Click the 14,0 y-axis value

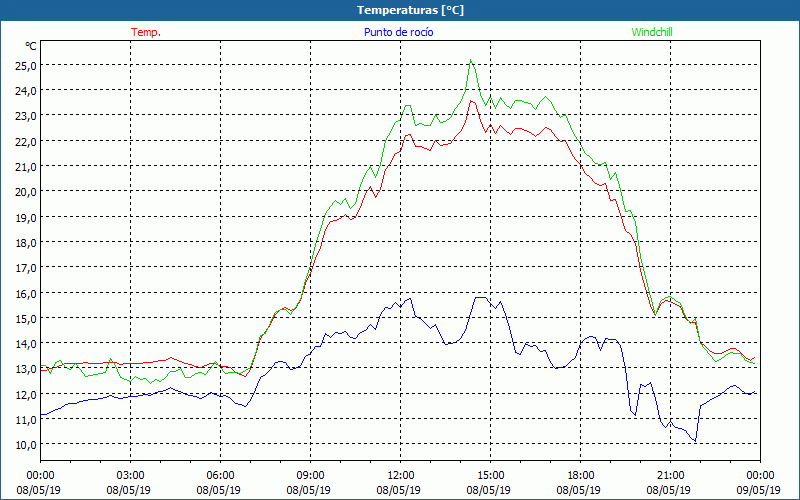26,344
